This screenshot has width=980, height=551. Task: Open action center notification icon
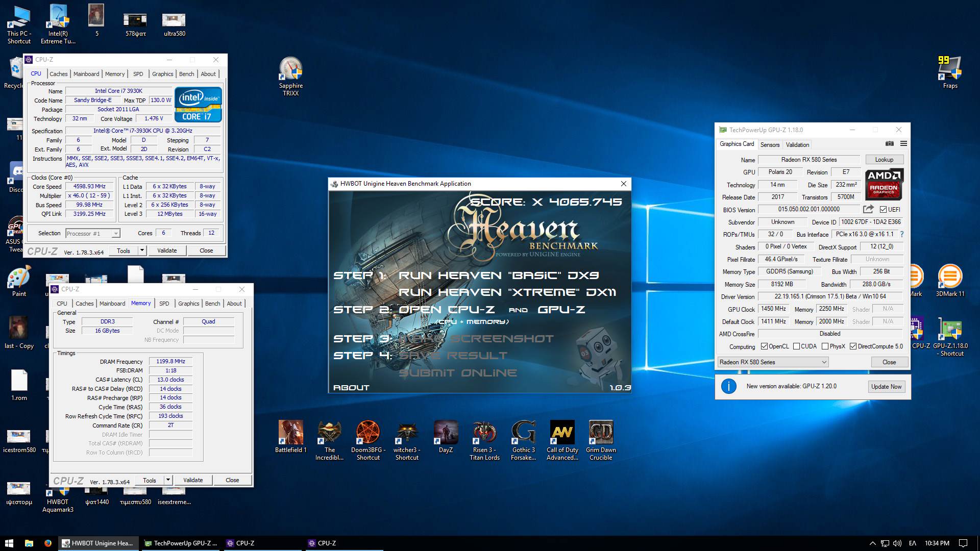point(963,543)
